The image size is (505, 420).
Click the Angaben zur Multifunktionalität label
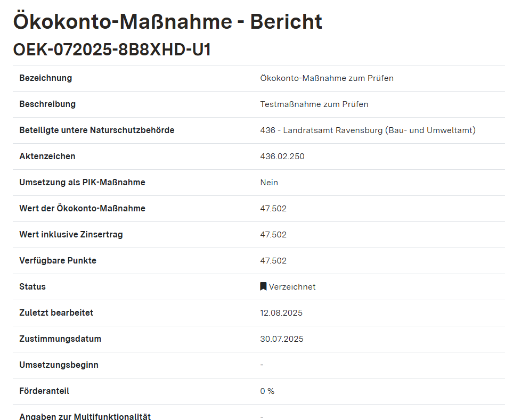[85, 416]
